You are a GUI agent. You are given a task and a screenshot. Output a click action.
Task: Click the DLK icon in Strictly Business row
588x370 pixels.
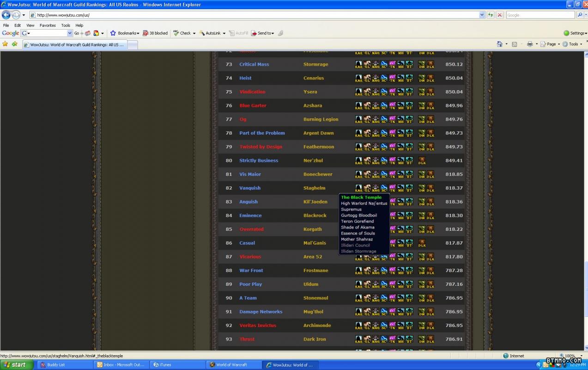point(422,161)
